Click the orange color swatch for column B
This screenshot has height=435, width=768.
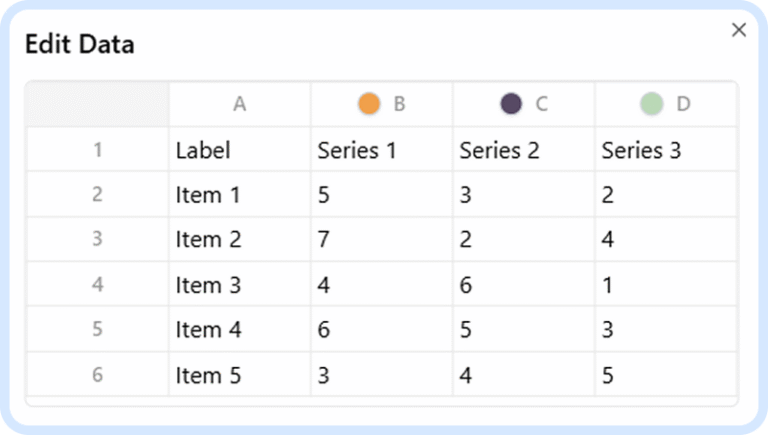[x=369, y=103]
